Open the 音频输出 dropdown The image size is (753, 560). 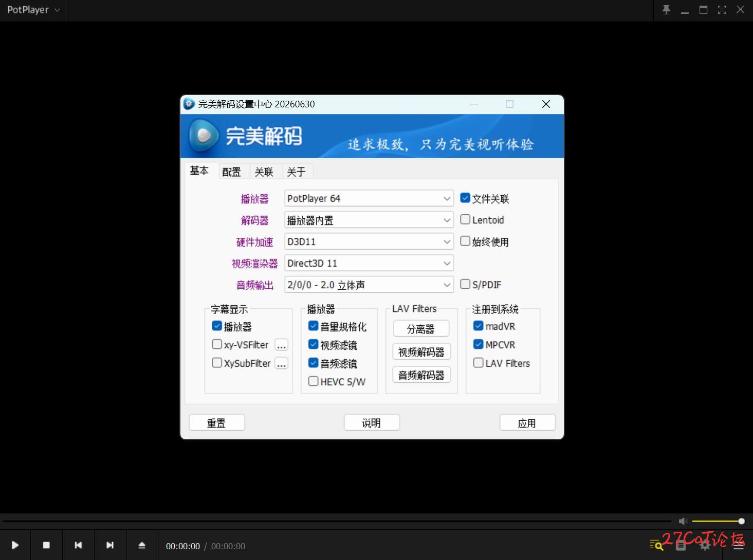[369, 285]
